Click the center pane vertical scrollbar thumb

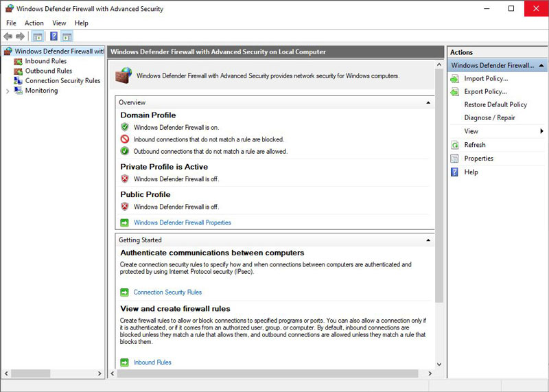[439, 185]
